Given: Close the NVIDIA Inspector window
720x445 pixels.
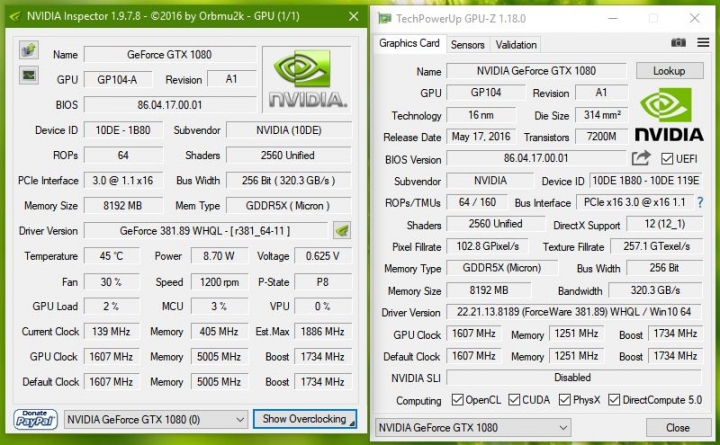Looking at the screenshot, I should click(354, 17).
